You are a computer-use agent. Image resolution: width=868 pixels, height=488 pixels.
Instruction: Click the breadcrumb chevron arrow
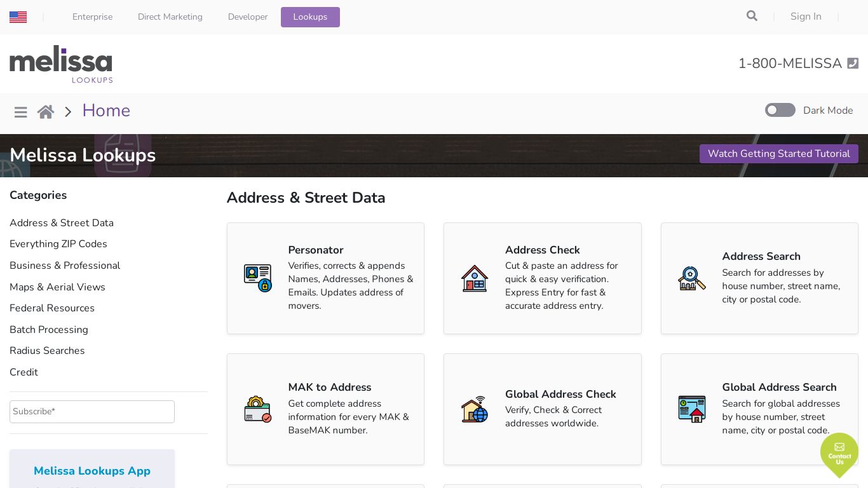point(68,112)
